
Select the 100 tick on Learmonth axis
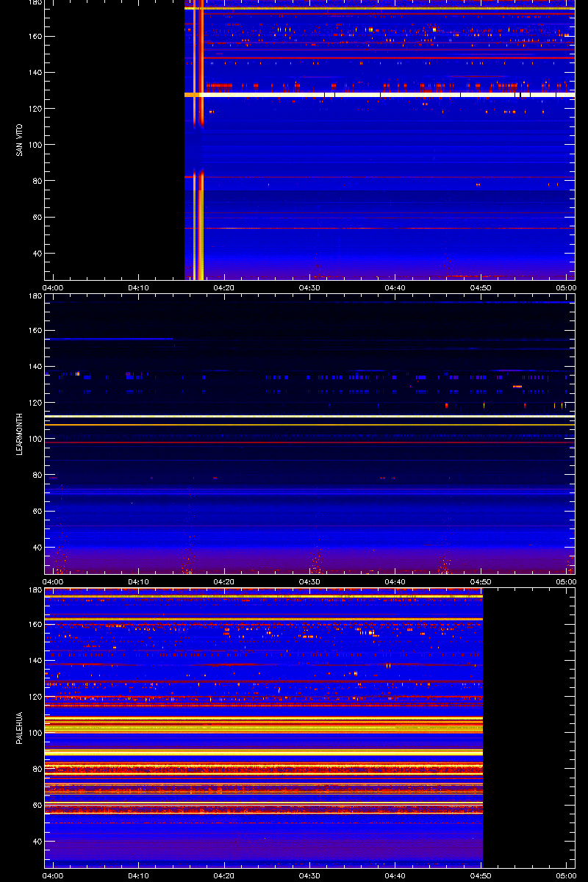click(x=35, y=439)
